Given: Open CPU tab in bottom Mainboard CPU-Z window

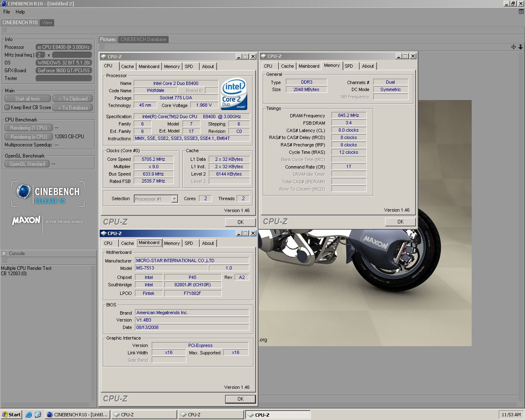Looking at the screenshot, I should pyautogui.click(x=108, y=243).
